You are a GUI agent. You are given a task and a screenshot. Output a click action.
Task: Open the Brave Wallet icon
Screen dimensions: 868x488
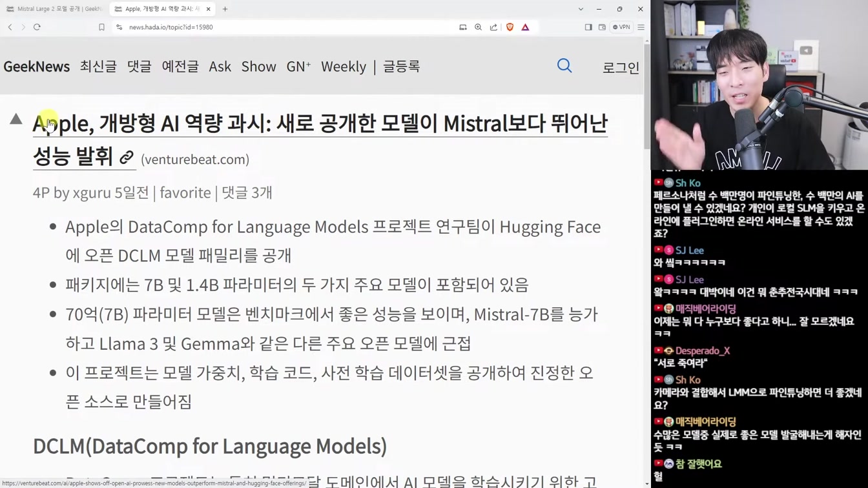coord(602,27)
